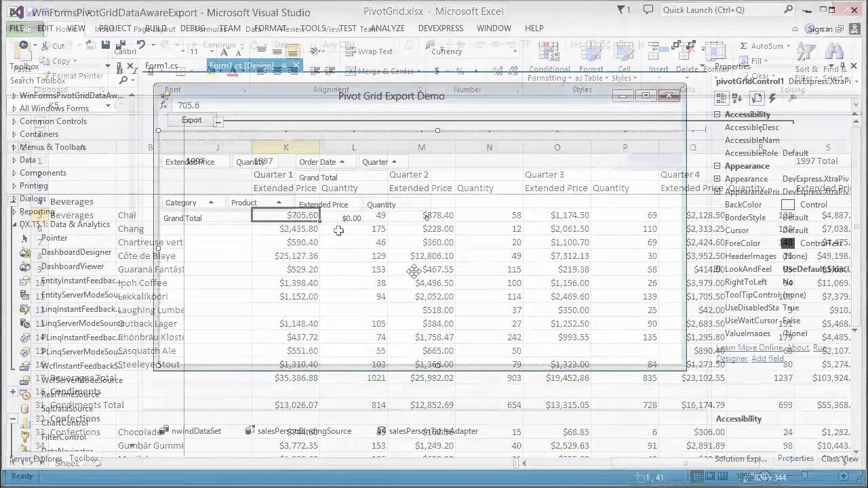Open the TOOLS menu
The image size is (868, 488).
[313, 28]
